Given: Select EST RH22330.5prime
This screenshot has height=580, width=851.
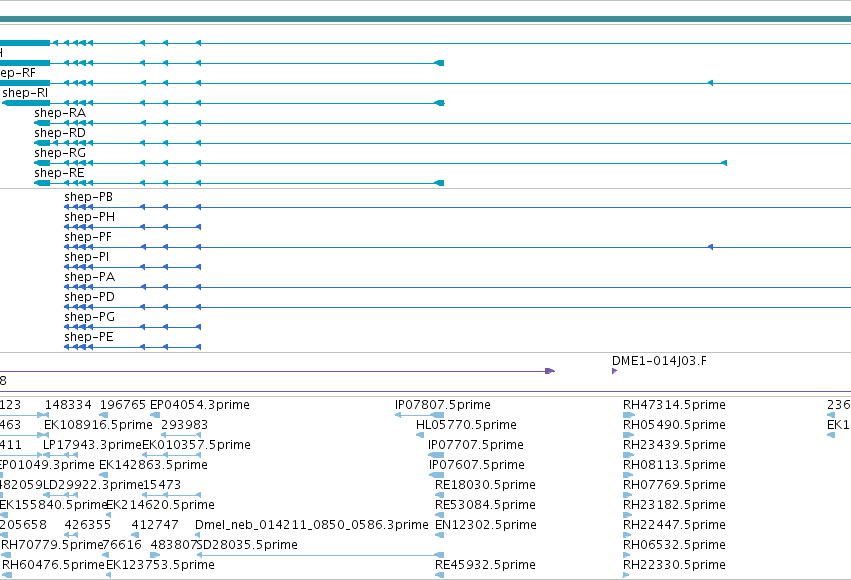Looking at the screenshot, I should click(x=674, y=565).
